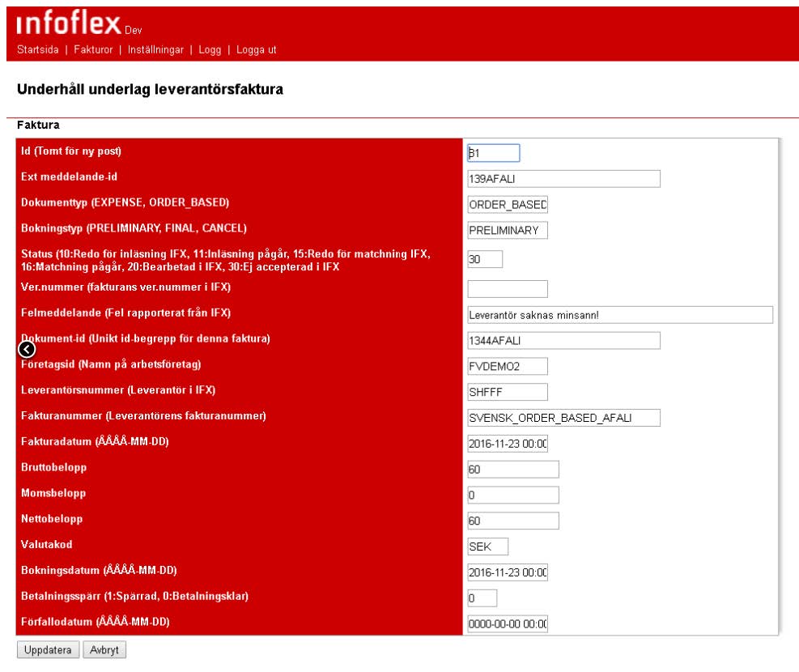Screen dimensions: 799x672
Task: Click the label 'Förfallodatum (ÅÅÅÅ-MM-DD)'
Action: coord(96,622)
